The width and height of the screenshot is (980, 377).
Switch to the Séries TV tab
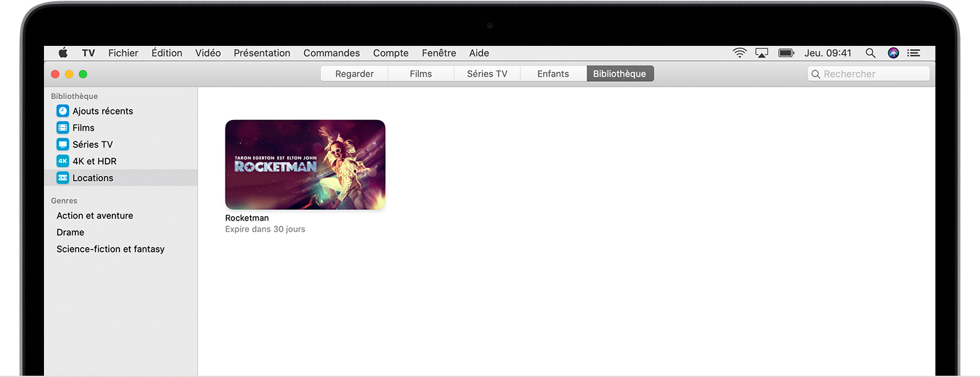(x=487, y=74)
